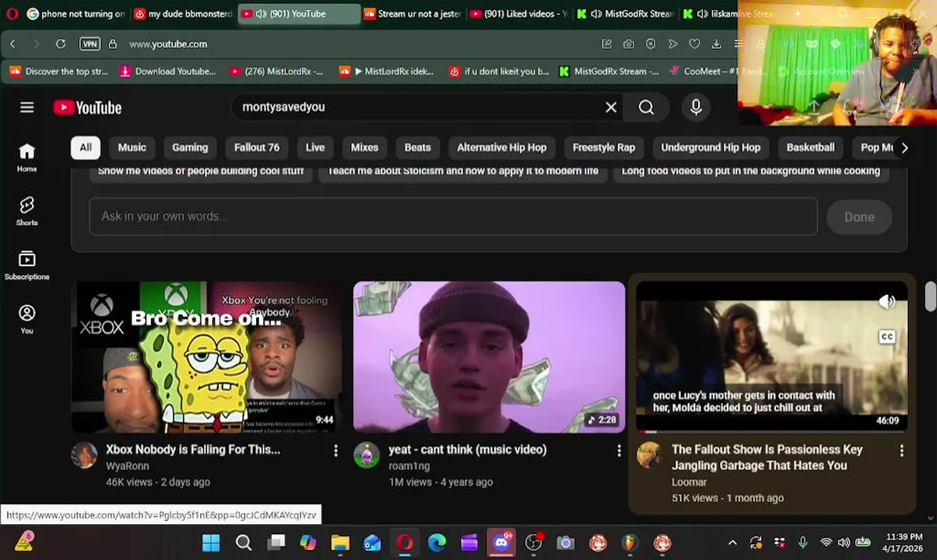The width and height of the screenshot is (937, 560).
Task: Click the browser address bar URL
Action: tap(168, 44)
